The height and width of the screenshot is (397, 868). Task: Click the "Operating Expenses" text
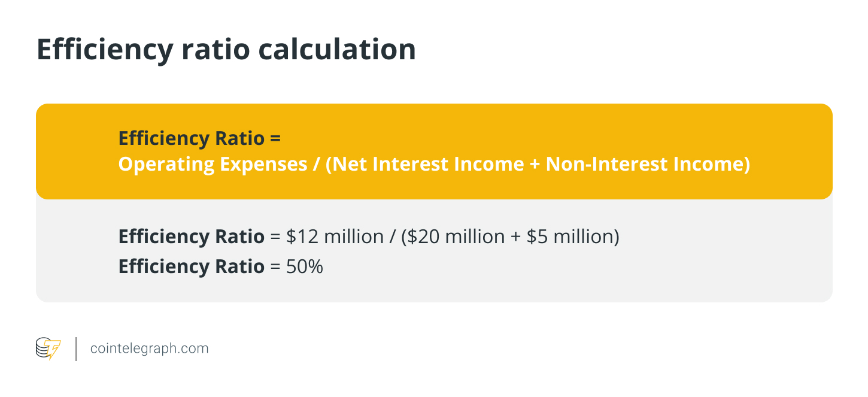(211, 163)
